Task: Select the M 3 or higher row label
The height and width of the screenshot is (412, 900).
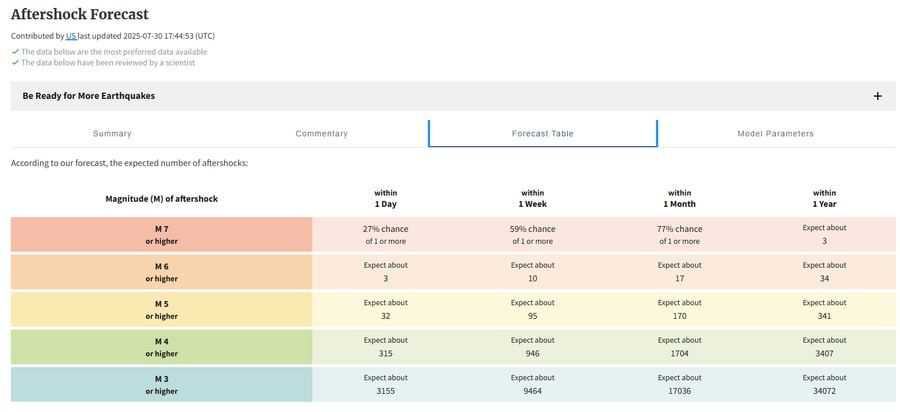Action: 161,385
